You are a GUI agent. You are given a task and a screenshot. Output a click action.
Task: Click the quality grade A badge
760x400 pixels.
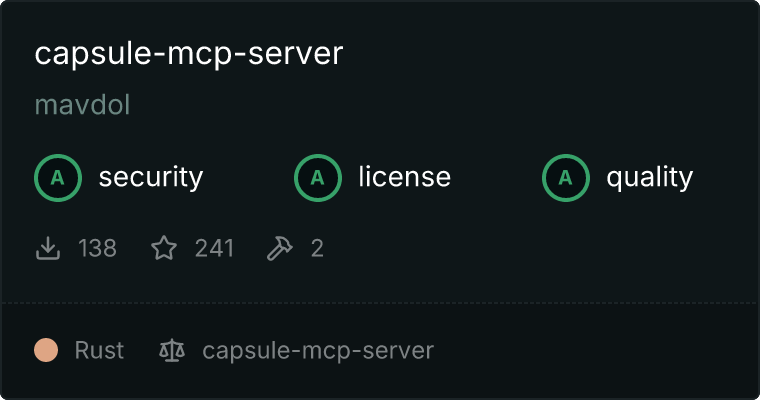click(566, 178)
